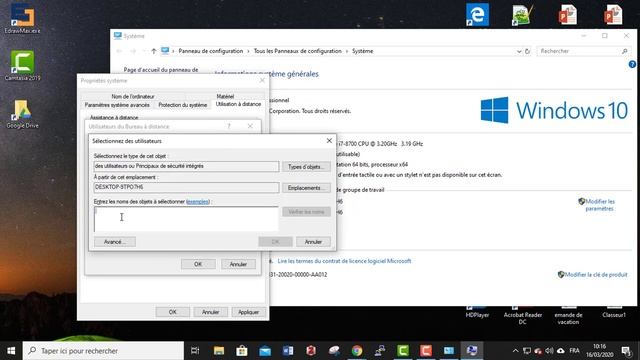Screen dimensions: 640x360
Task: Click the Windows Start button
Action: [x=11, y=351]
